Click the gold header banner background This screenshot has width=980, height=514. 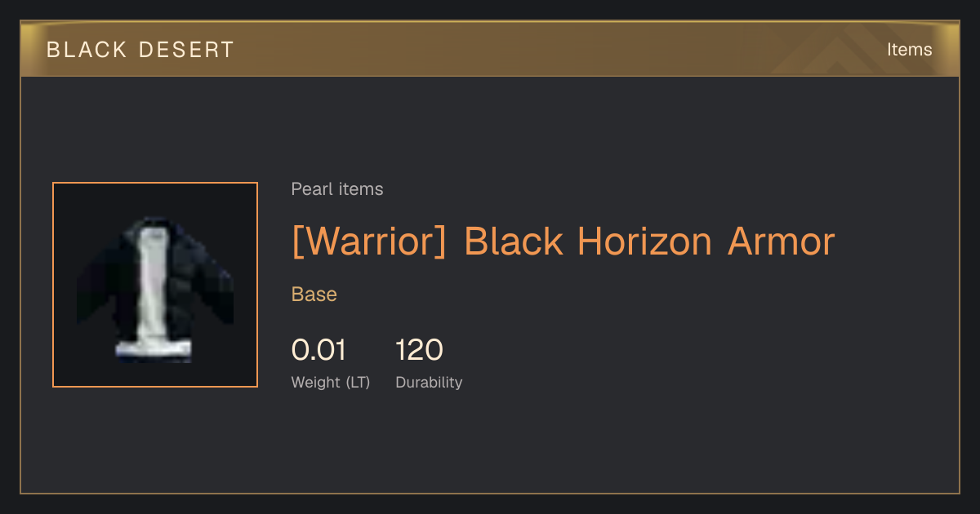[x=490, y=49]
